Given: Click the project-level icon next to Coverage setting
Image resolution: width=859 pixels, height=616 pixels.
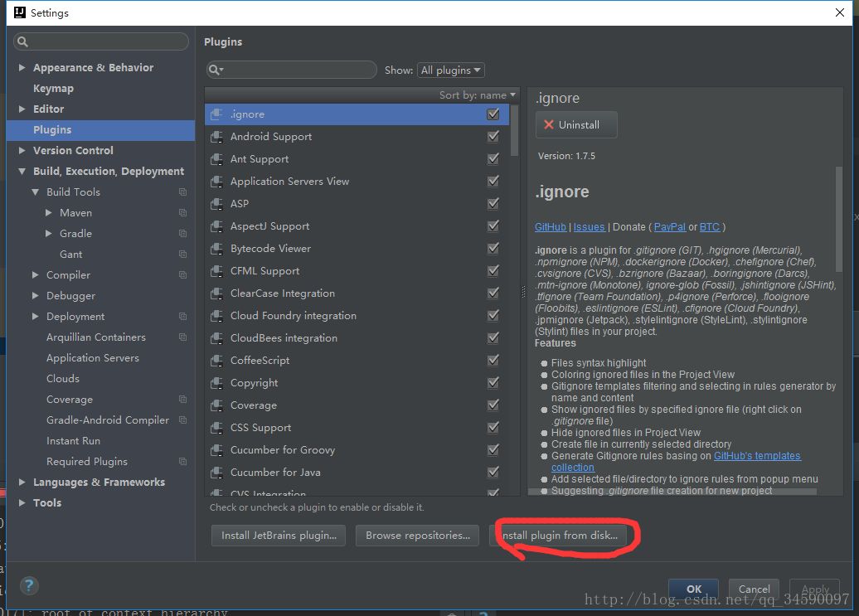Looking at the screenshot, I should pos(183,399).
